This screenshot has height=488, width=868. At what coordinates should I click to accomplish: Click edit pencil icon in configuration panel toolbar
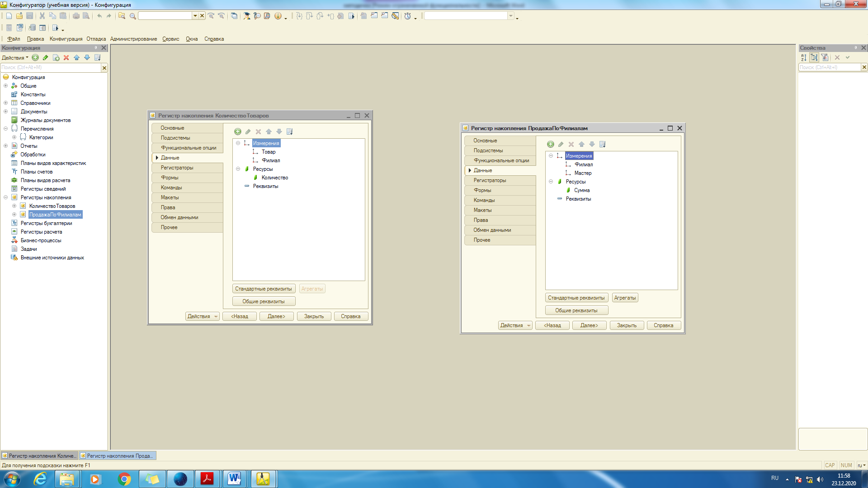[x=46, y=58]
